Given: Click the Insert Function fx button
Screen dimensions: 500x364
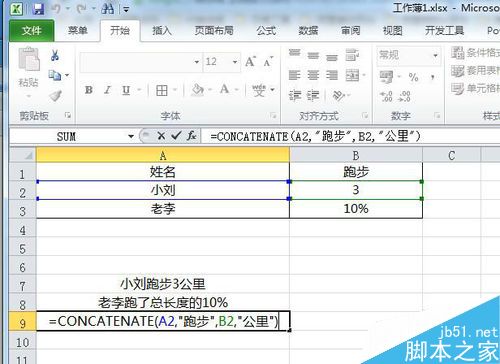Looking at the screenshot, I should [191, 136].
